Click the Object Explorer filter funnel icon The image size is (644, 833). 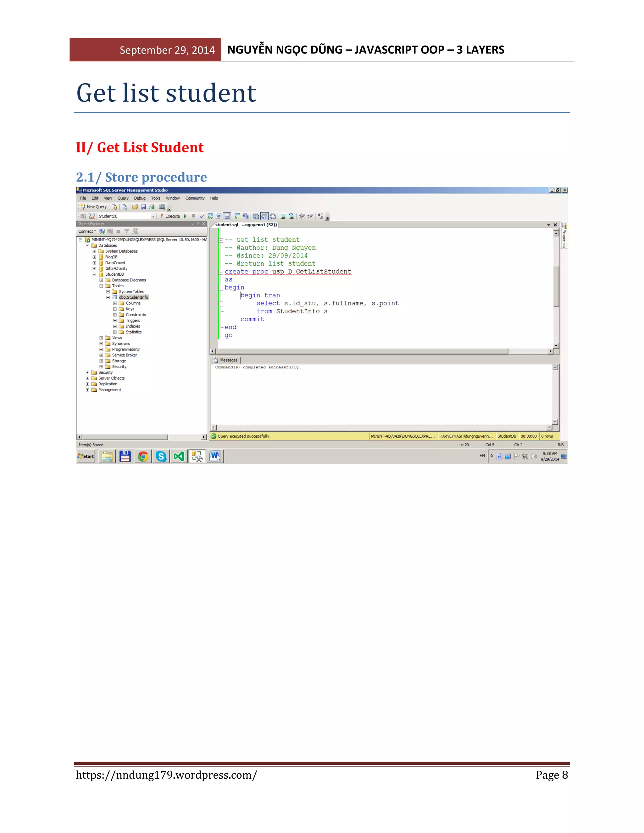tap(126, 232)
